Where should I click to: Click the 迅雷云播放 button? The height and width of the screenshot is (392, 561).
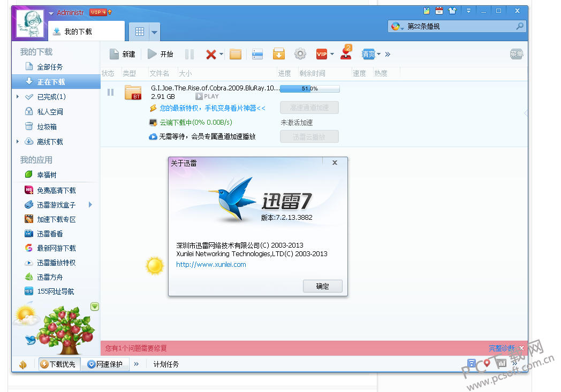tap(309, 136)
